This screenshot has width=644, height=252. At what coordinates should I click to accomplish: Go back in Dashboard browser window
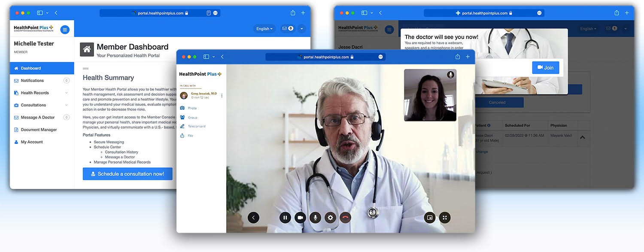click(56, 13)
